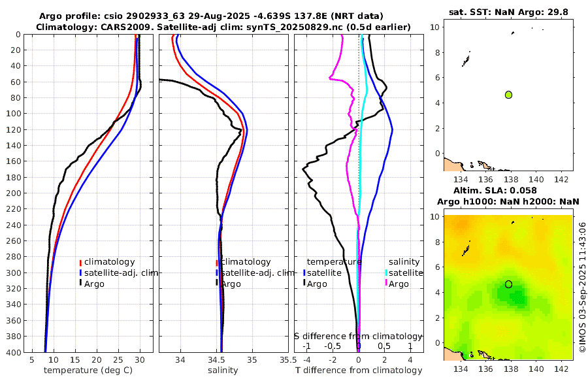Click green float position marker on SST map
The image size is (588, 379).
[508, 95]
